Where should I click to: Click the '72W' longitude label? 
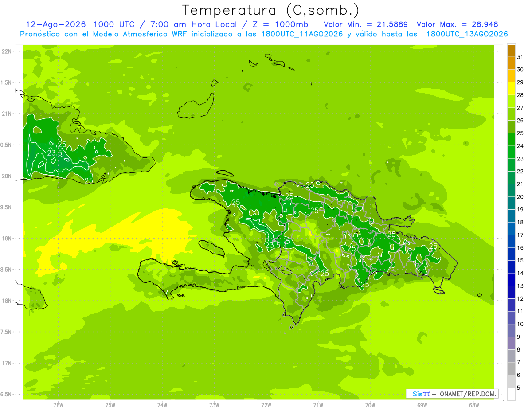coord(266,405)
